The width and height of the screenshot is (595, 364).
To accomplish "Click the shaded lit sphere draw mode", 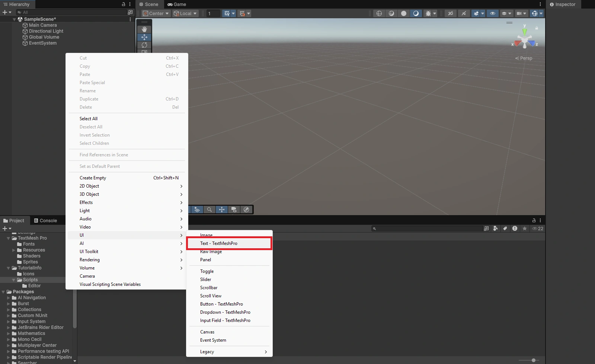I will click(x=416, y=13).
